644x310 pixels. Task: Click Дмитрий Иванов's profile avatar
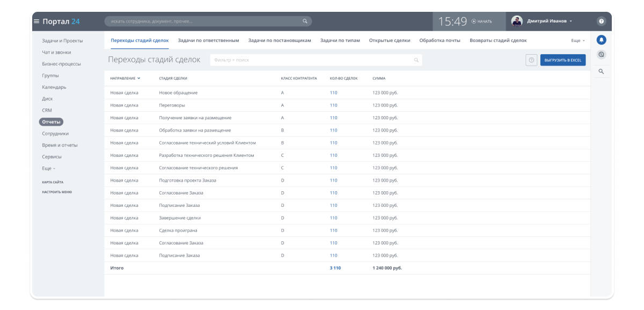point(517,21)
